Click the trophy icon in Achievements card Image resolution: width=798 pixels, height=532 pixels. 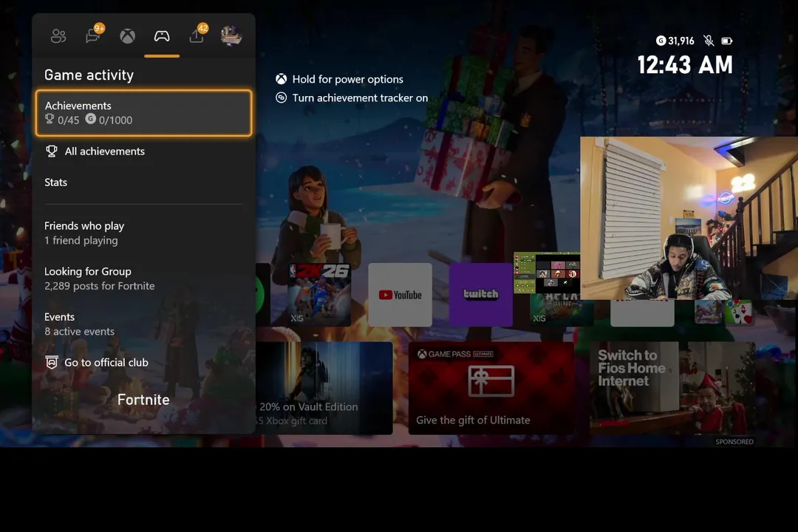point(50,119)
